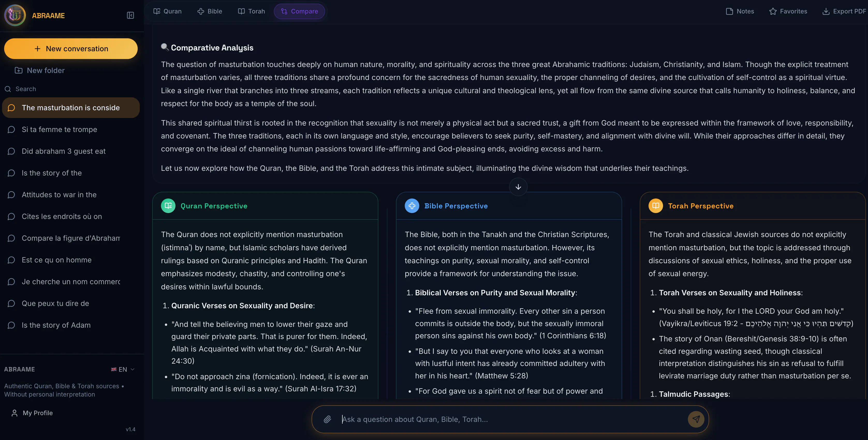
Task: Open Favorites star in top bar
Action: click(x=788, y=11)
